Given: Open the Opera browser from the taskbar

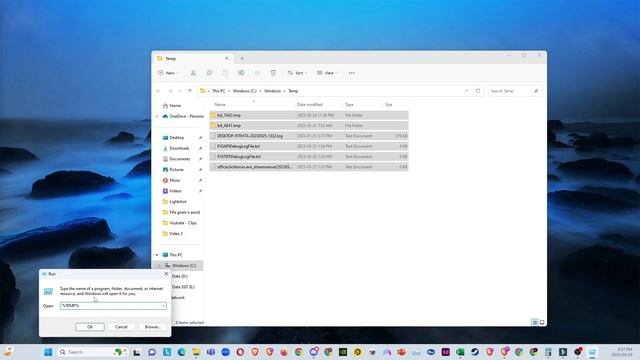Looking at the screenshot, I should click(240, 352).
